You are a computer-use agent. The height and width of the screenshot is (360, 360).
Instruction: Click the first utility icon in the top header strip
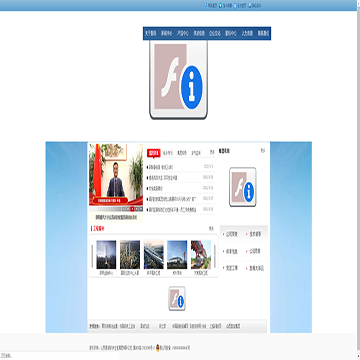pos(206,5)
